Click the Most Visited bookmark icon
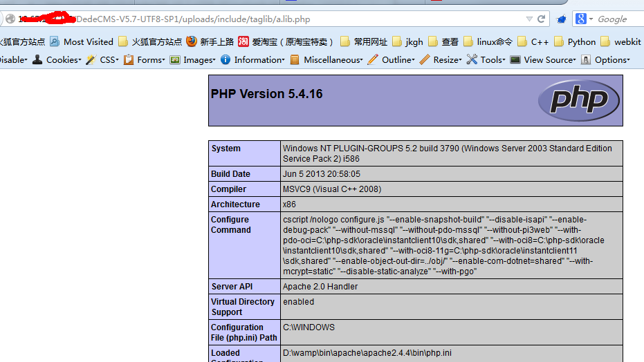644x362 pixels. pos(55,41)
